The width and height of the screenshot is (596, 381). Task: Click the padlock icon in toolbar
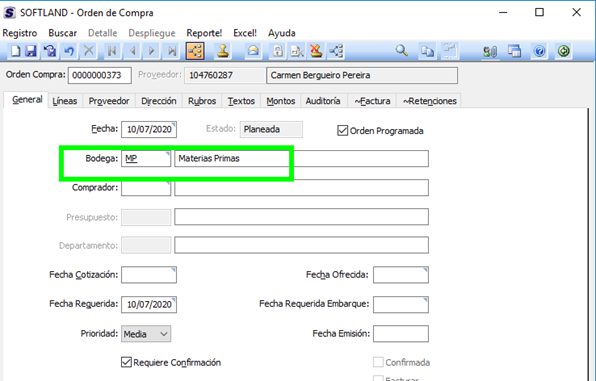[x=278, y=51]
